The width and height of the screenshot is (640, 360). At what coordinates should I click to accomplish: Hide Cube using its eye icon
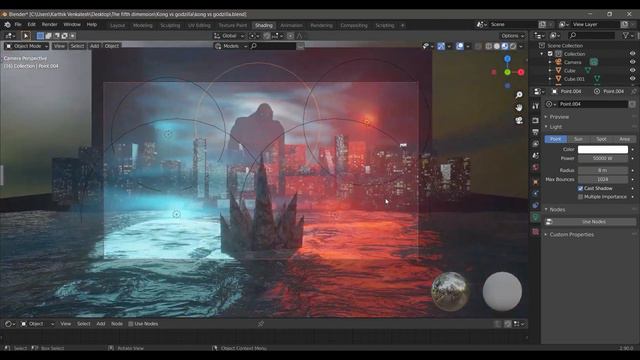[x=632, y=71]
